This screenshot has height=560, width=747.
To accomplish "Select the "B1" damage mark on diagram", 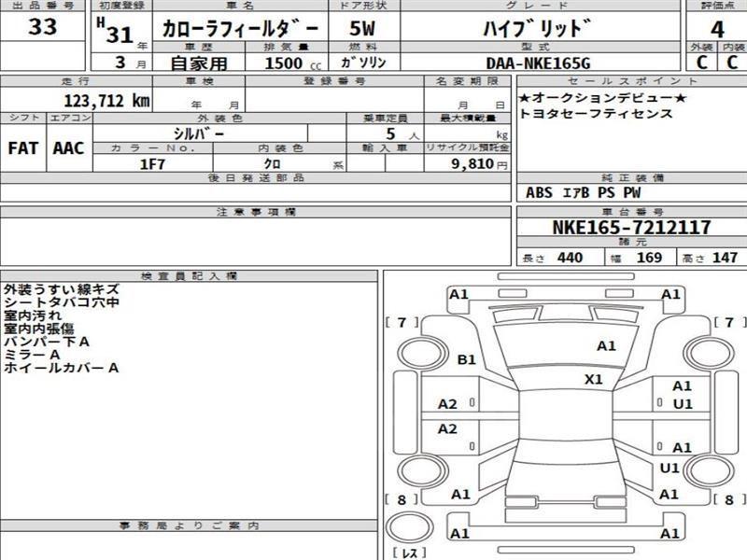I will tap(466, 359).
